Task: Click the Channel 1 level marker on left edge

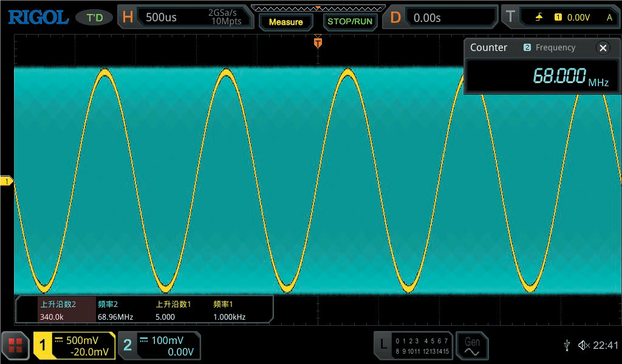Action: click(5, 180)
